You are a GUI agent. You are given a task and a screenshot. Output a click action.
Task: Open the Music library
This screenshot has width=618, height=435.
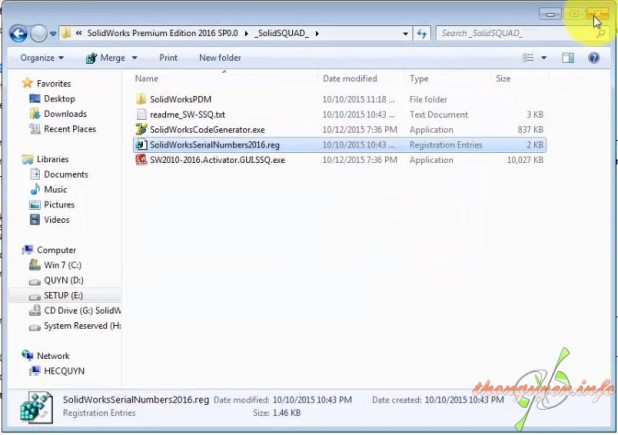(55, 190)
